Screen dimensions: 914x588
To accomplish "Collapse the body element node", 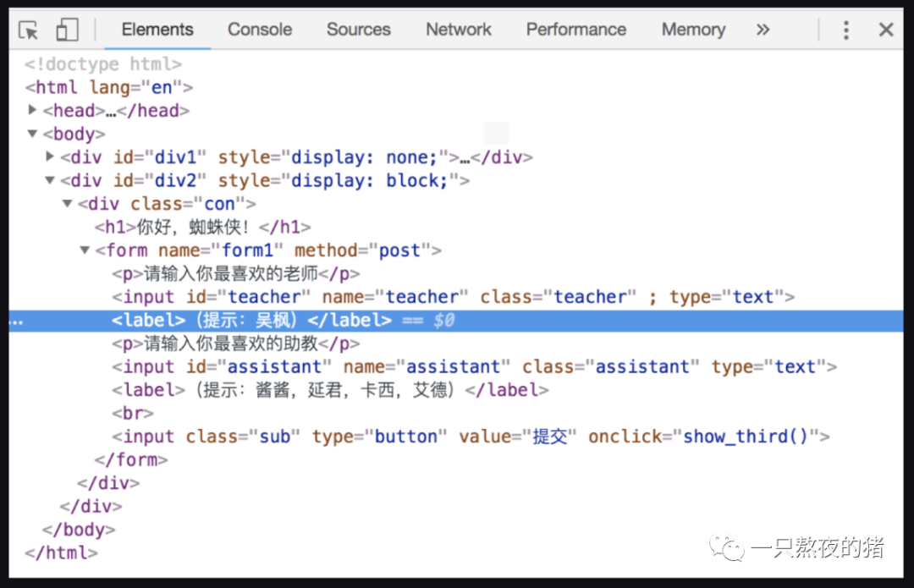I will point(33,134).
